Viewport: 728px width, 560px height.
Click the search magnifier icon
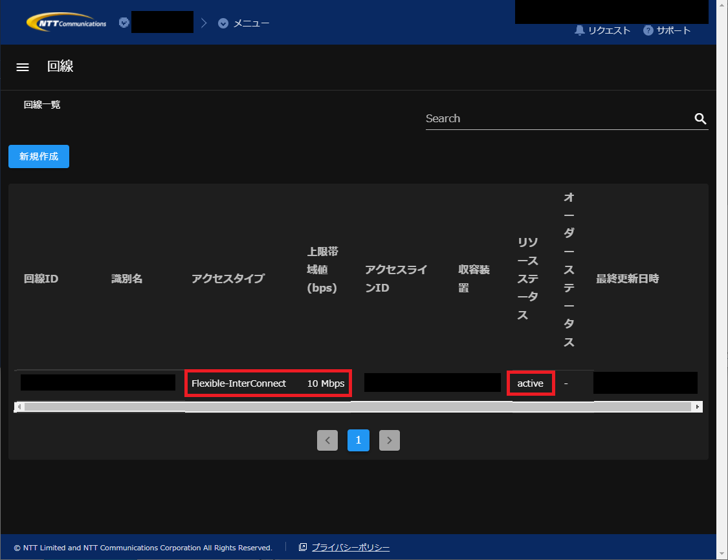click(700, 118)
